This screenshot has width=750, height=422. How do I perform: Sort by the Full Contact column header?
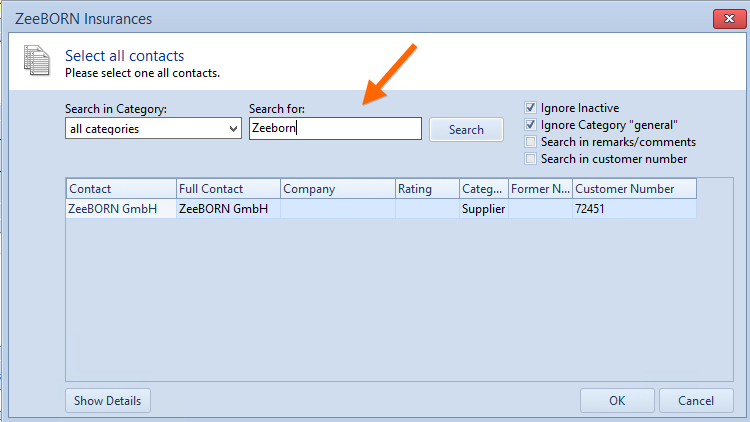pyautogui.click(x=228, y=189)
